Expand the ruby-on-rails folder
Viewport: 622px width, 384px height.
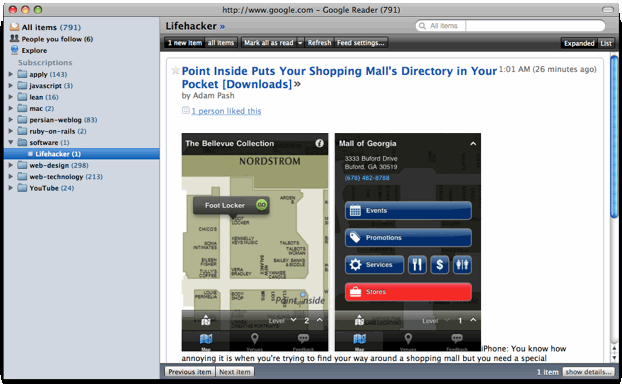pos(11,131)
